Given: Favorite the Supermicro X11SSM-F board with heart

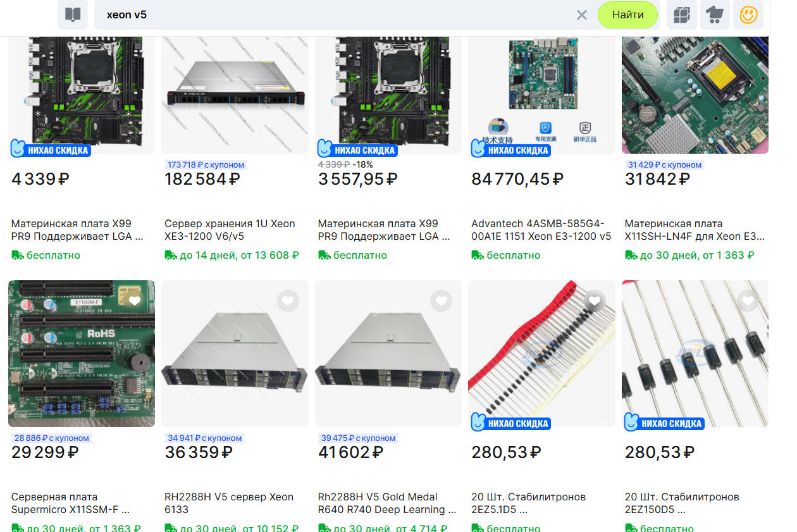Looking at the screenshot, I should click(x=135, y=300).
